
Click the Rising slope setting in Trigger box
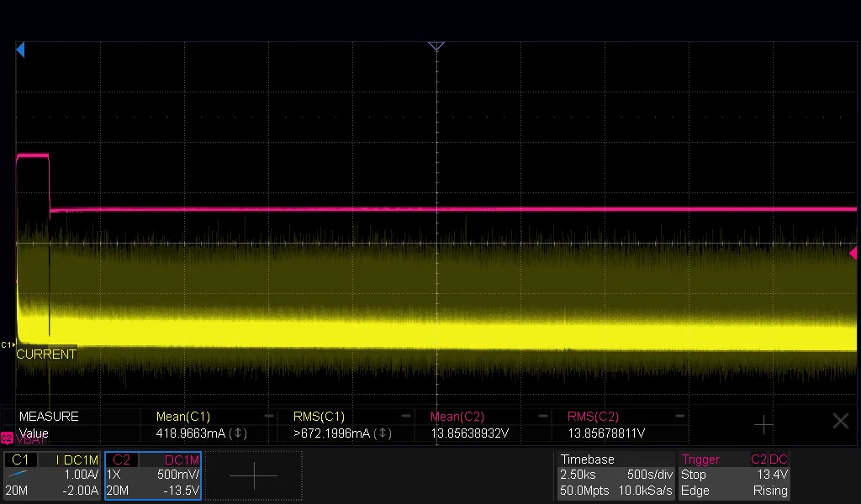click(770, 491)
